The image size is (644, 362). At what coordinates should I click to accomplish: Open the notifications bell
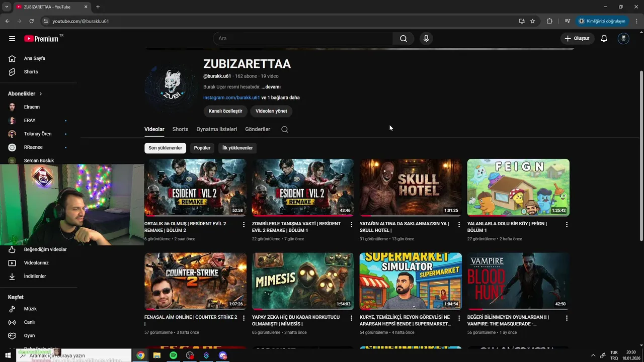[x=604, y=39]
